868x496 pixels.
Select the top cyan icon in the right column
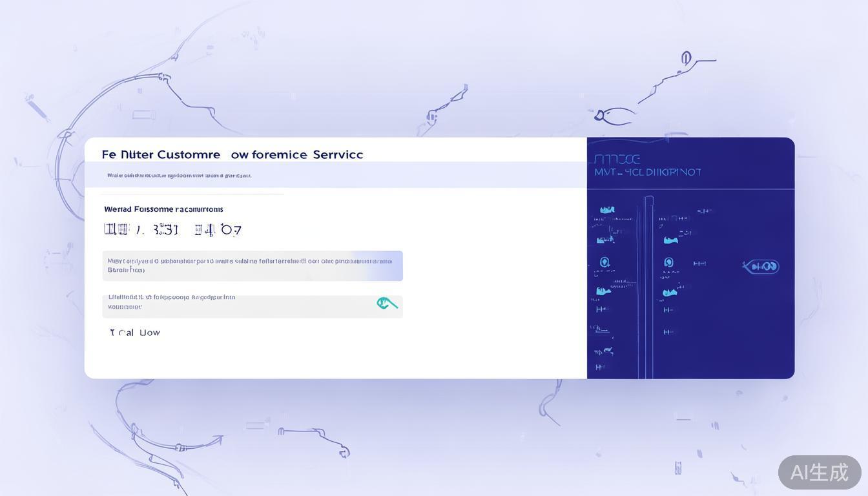coord(670,240)
